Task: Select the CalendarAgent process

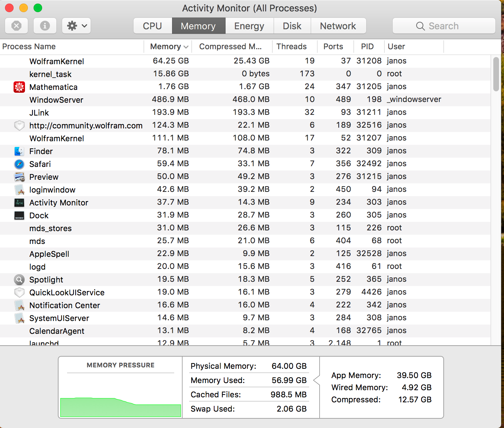Action: point(245,331)
